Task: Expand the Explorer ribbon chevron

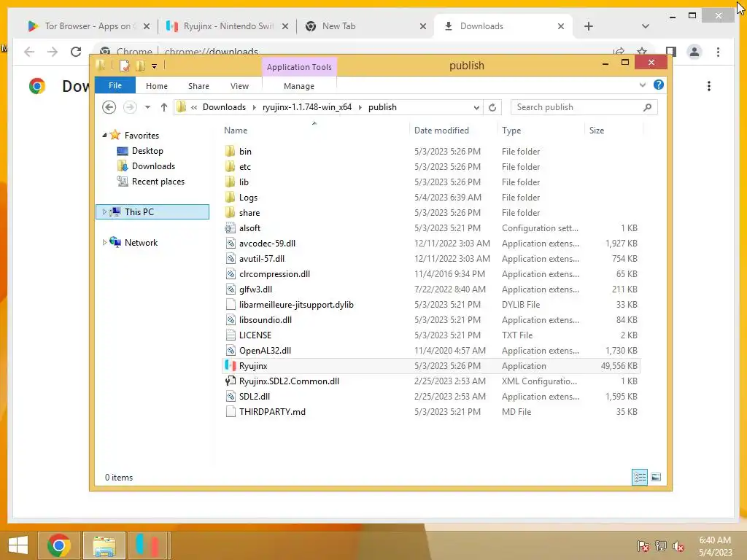Action: 642,85
